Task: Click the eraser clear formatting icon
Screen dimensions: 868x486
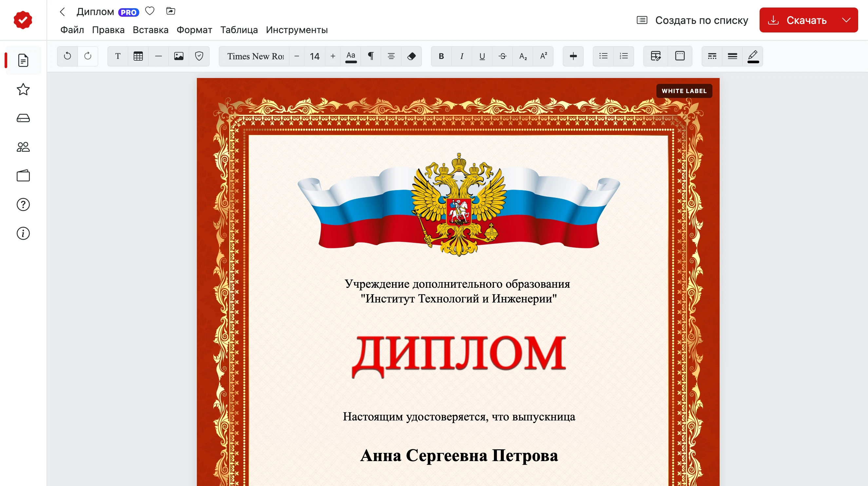Action: 411,56
